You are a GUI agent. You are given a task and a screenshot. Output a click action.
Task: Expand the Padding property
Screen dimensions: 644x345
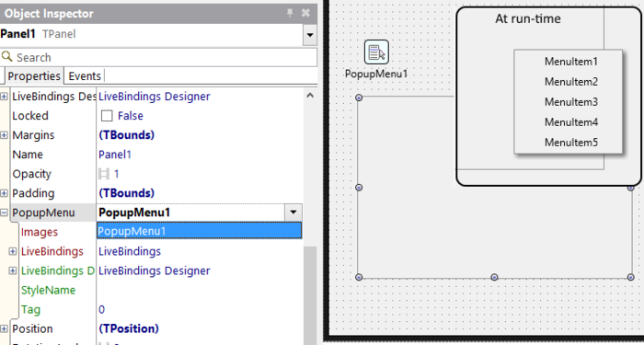(x=4, y=193)
